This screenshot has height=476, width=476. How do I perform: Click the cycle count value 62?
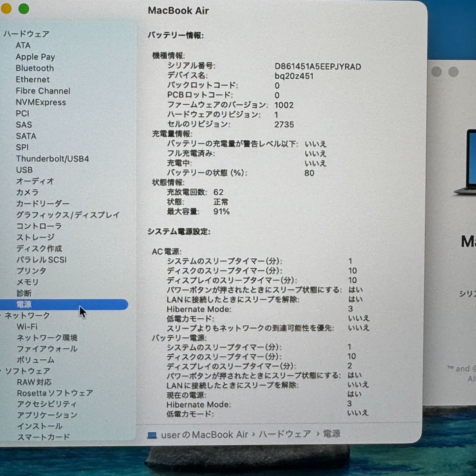pos(218,192)
